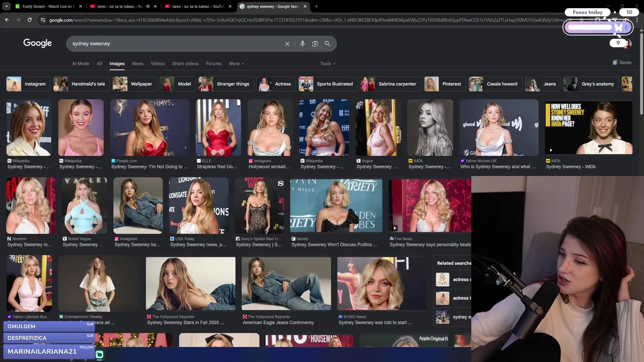Select the Stranger things filter chip

point(225,84)
